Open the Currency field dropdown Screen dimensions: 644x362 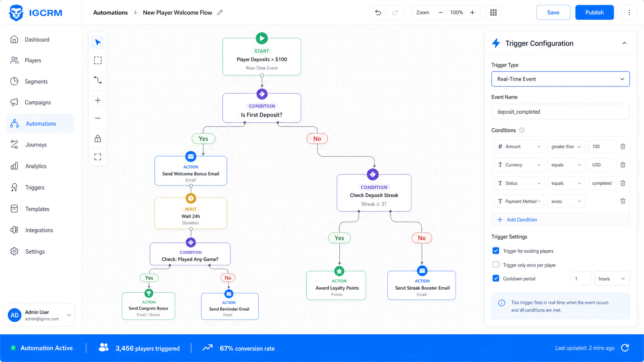click(519, 165)
